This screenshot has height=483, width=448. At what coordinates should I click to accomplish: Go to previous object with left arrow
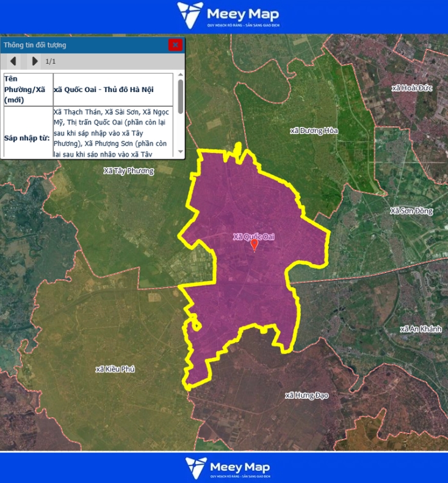click(x=13, y=62)
